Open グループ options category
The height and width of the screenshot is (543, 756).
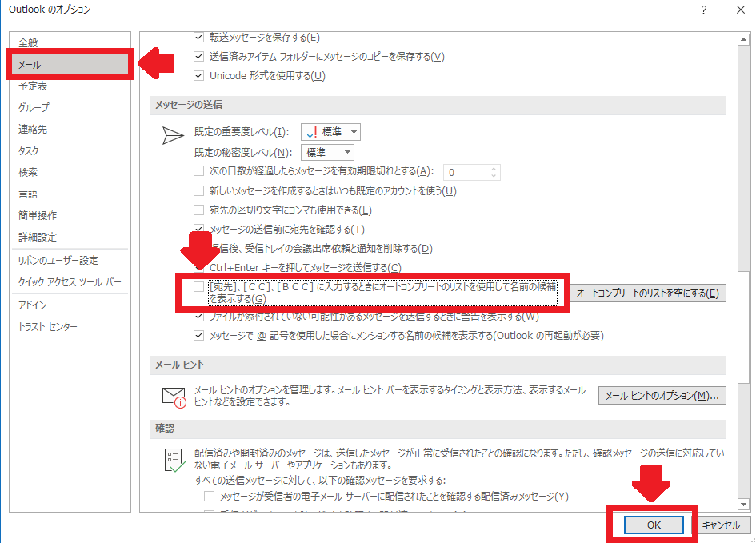click(x=70, y=107)
